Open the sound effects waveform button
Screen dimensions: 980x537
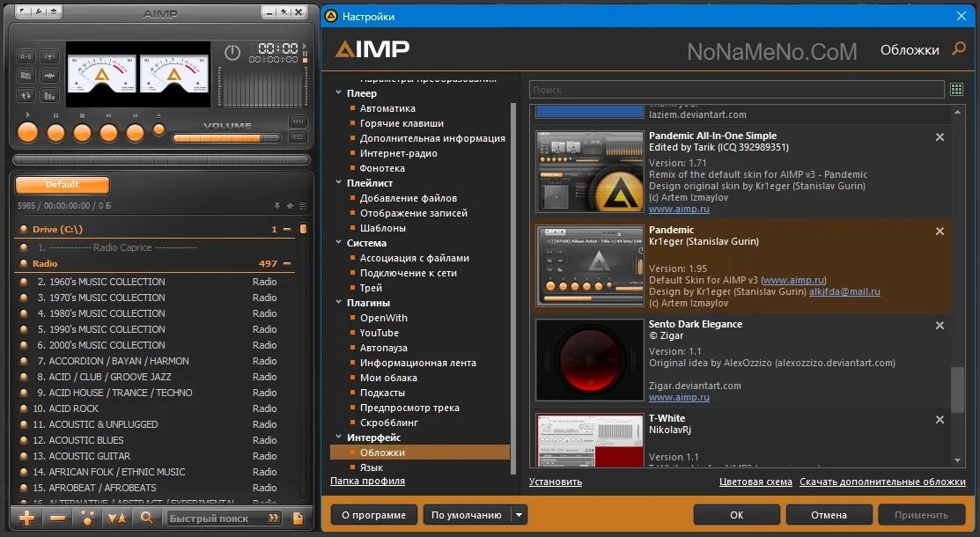(49, 77)
